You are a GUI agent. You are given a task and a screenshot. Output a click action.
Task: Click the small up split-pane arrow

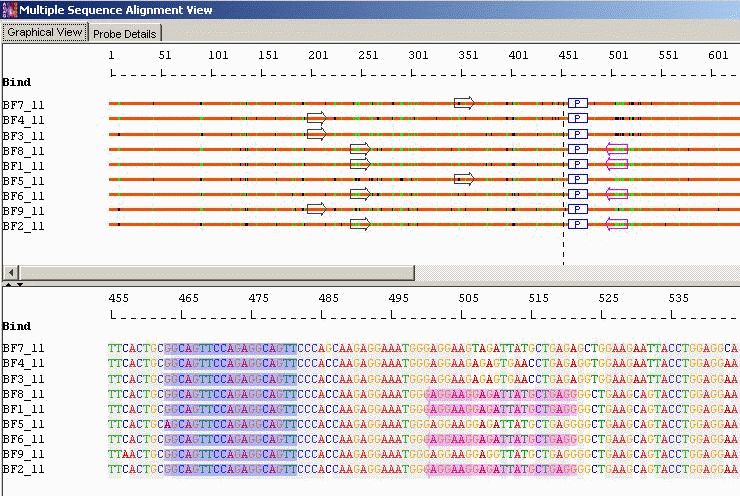coord(8,285)
